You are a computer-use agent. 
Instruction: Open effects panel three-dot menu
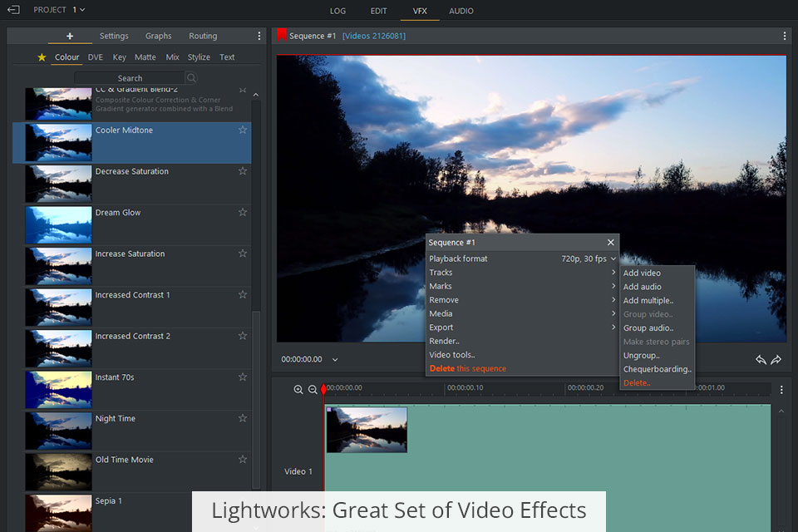[259, 36]
